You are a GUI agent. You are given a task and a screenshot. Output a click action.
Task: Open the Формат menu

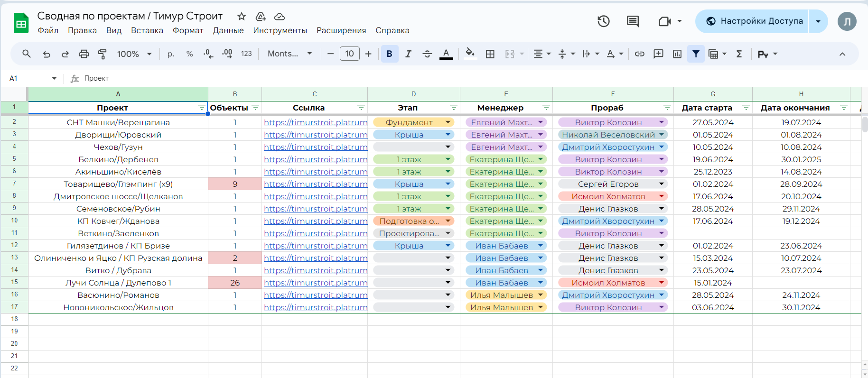tap(188, 30)
